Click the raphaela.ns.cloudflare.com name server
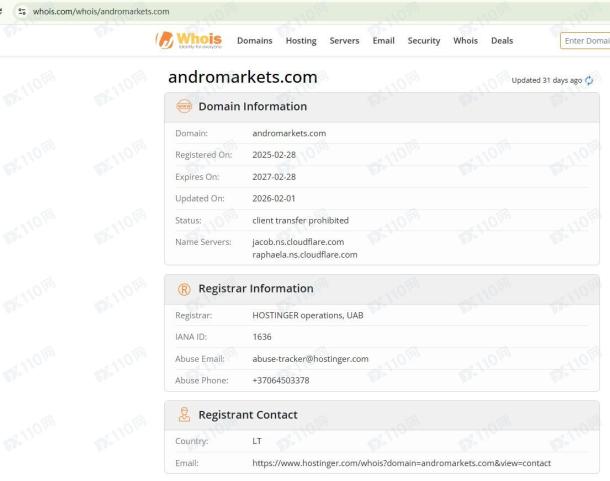This screenshot has height=481, width=610. (305, 255)
